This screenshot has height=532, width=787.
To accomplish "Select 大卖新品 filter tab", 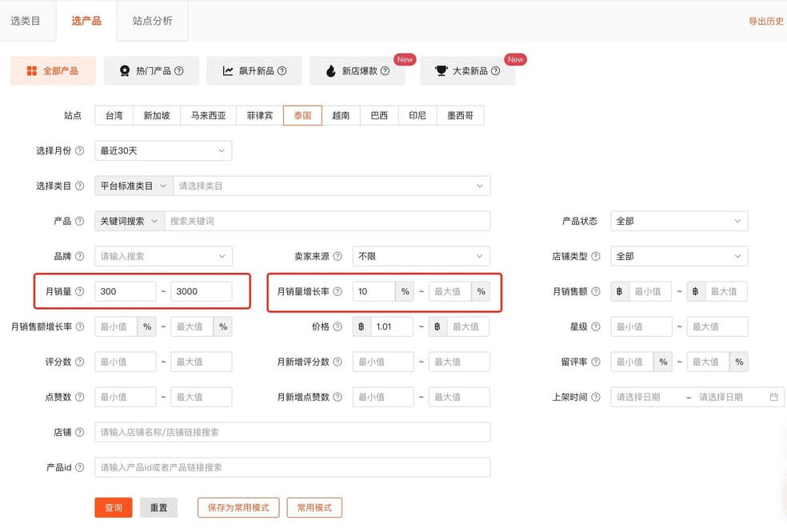I will pyautogui.click(x=468, y=70).
